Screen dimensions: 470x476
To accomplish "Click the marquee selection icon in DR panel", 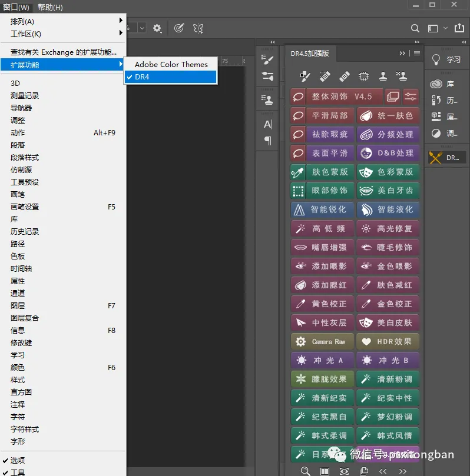I will (x=363, y=76).
